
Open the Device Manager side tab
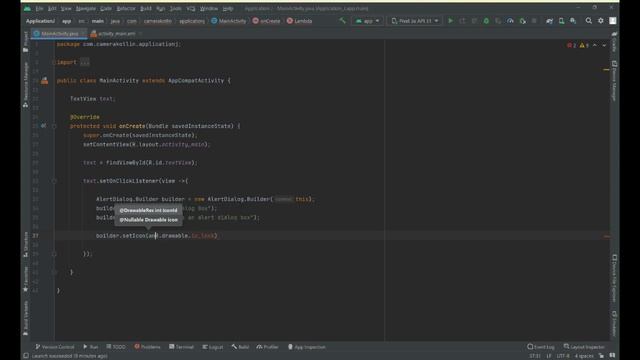[614, 81]
